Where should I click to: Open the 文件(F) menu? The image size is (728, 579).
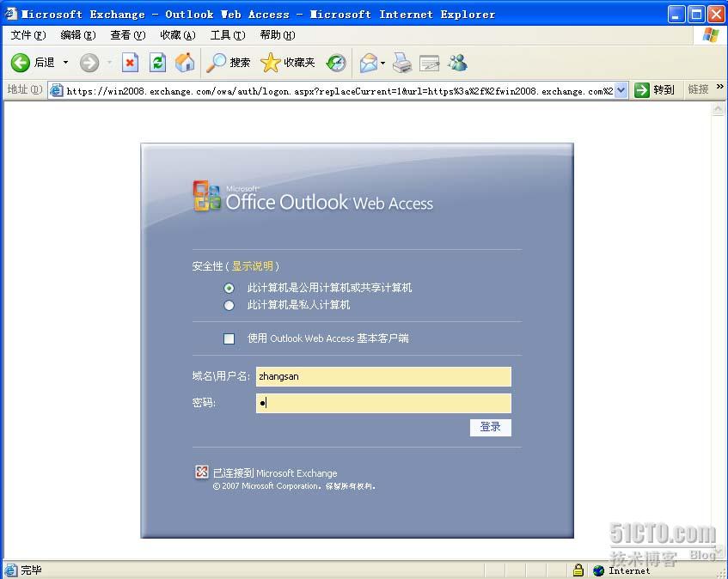[x=28, y=35]
